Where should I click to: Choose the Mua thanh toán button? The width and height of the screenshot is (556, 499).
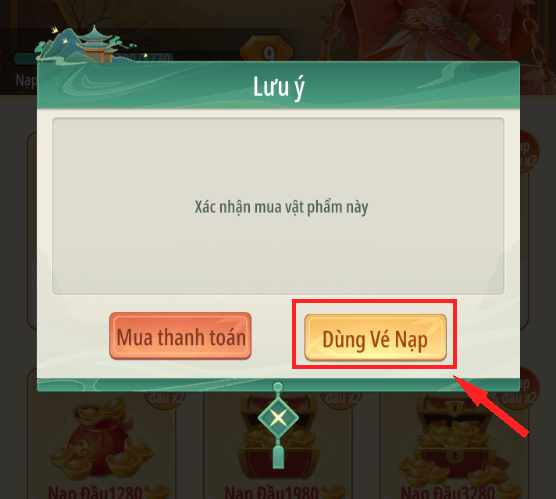180,336
